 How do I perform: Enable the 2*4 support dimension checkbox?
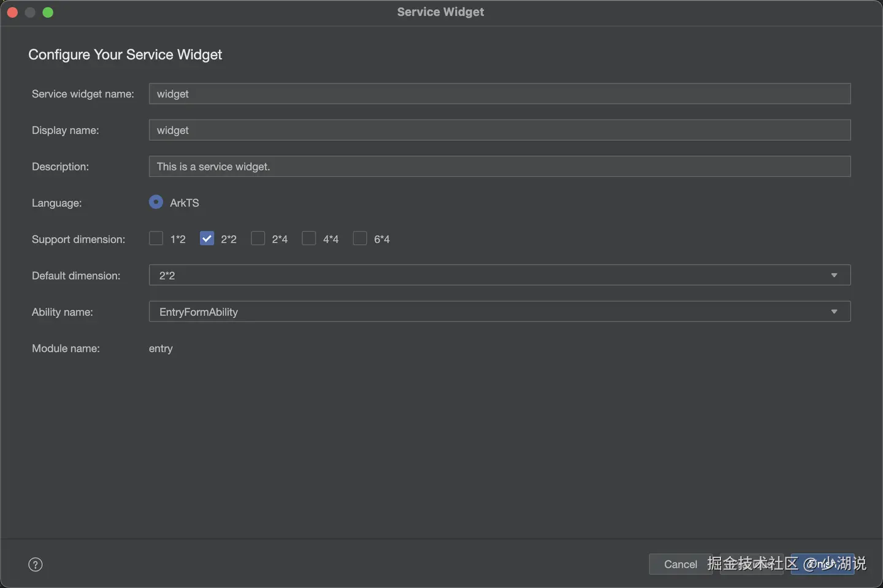point(258,239)
